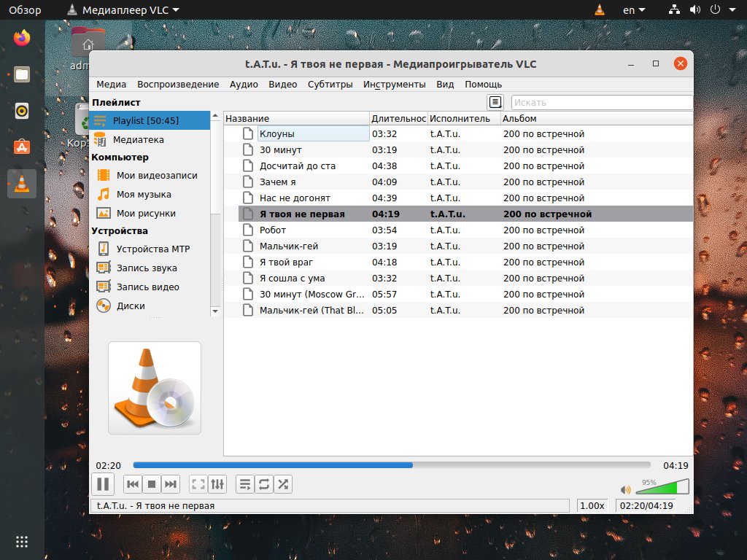
Task: Open Firefox from the dock
Action: [22, 38]
